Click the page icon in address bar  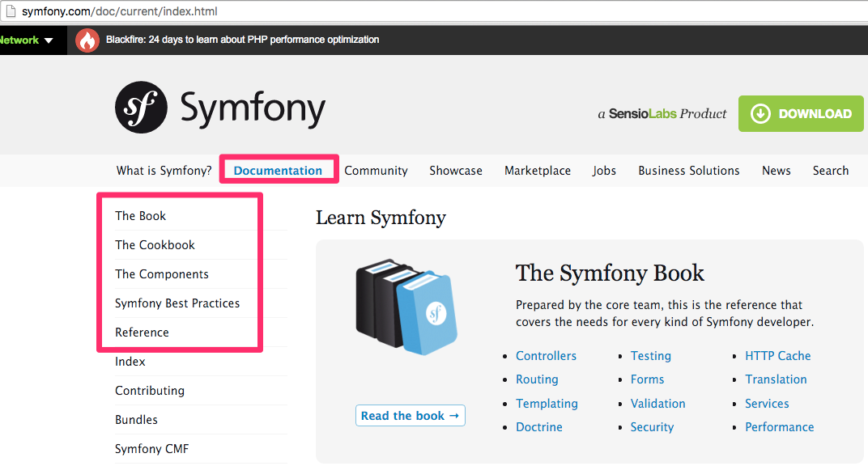coord(10,12)
